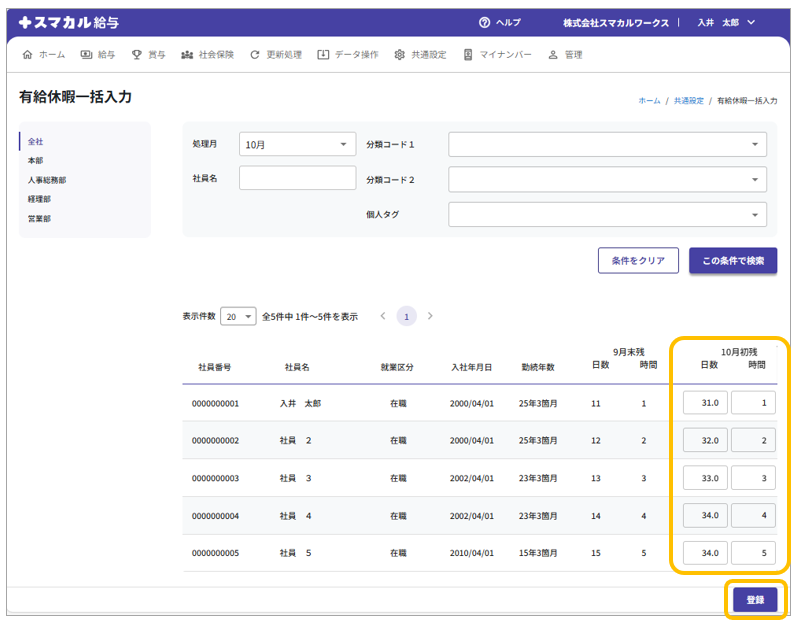Click the Home icon in navigation bar

click(27, 55)
